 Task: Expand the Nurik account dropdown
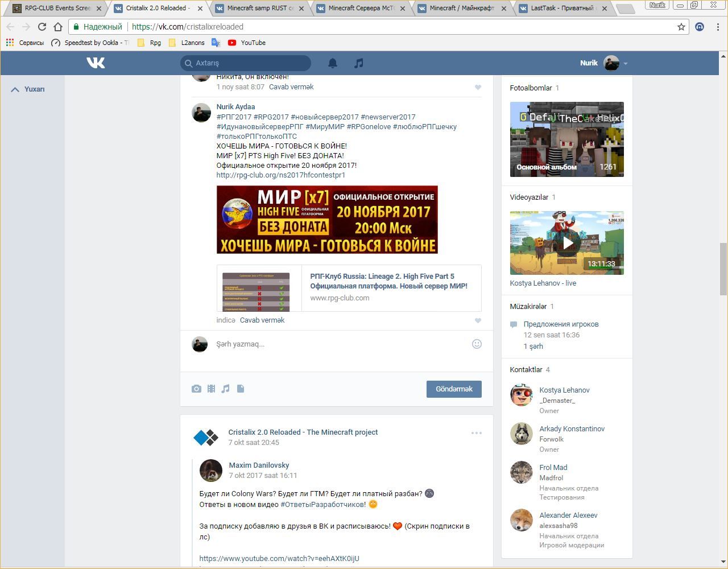click(626, 63)
